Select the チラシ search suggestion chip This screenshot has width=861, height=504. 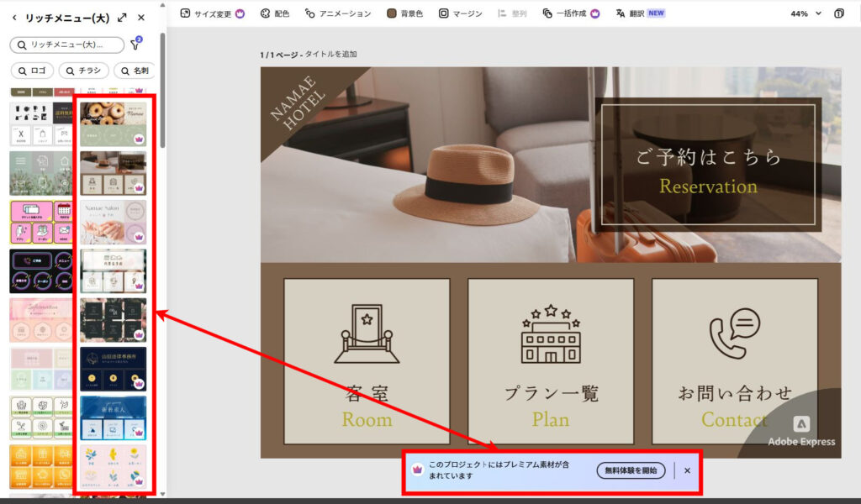tap(82, 71)
